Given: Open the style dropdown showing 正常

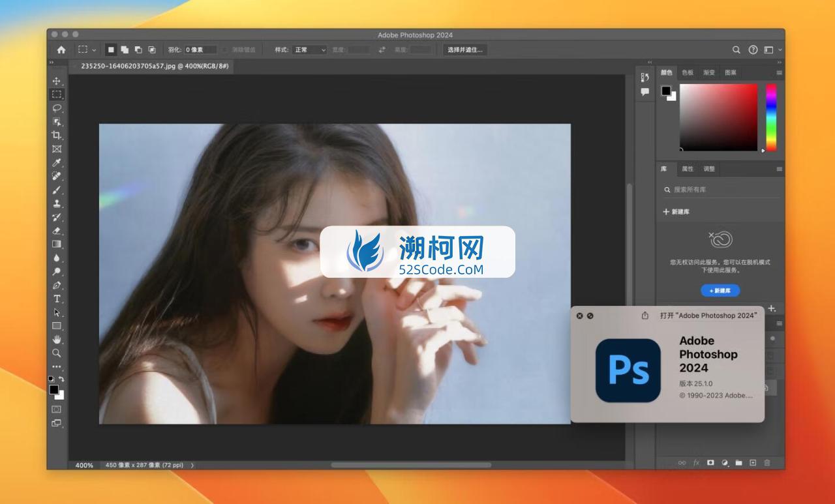Looking at the screenshot, I should pyautogui.click(x=309, y=50).
